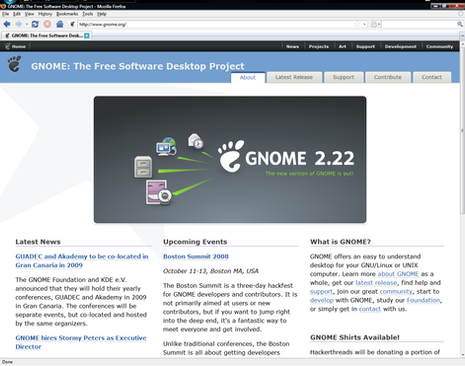The height and width of the screenshot is (366, 465).
Task: Click the scrollbar down arrow
Action: (462, 355)
